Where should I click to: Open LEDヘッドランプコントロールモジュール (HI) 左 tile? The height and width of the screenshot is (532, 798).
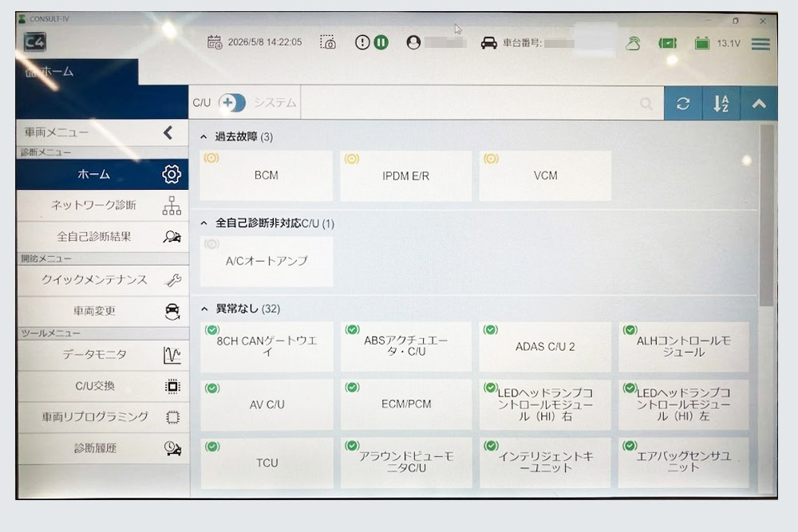(x=684, y=405)
